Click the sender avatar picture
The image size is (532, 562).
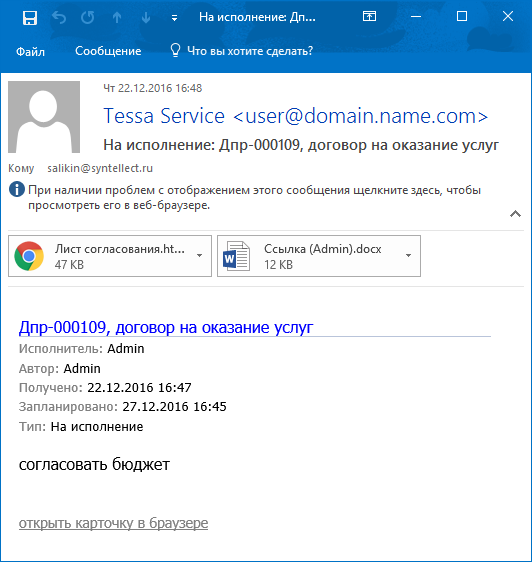44,117
